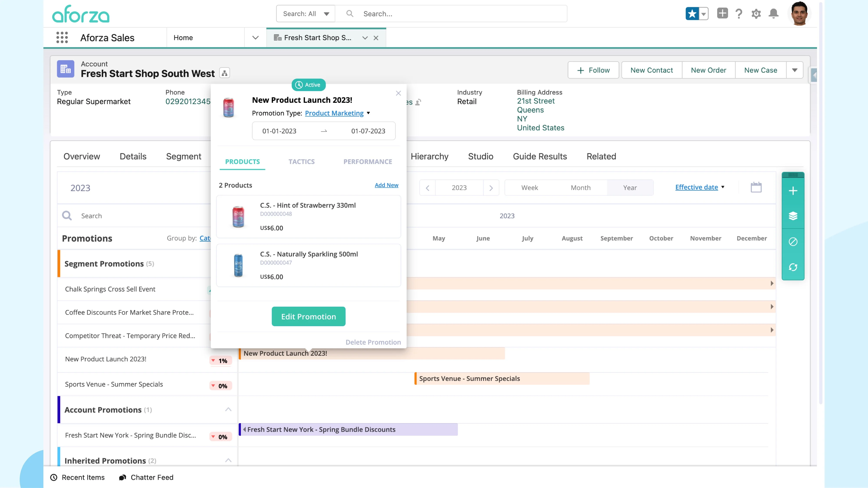Screen dimensions: 868x488
Task: Click the aforza logo
Action: tap(81, 14)
